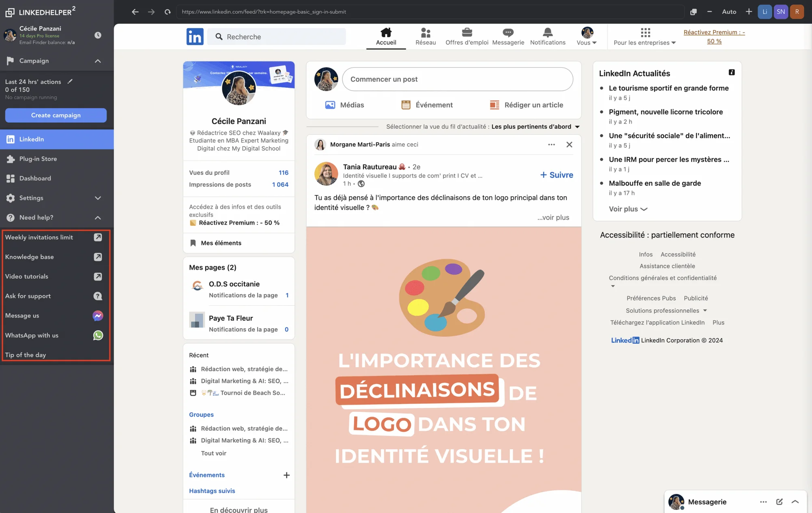Click the browser URL address bar

(430, 12)
